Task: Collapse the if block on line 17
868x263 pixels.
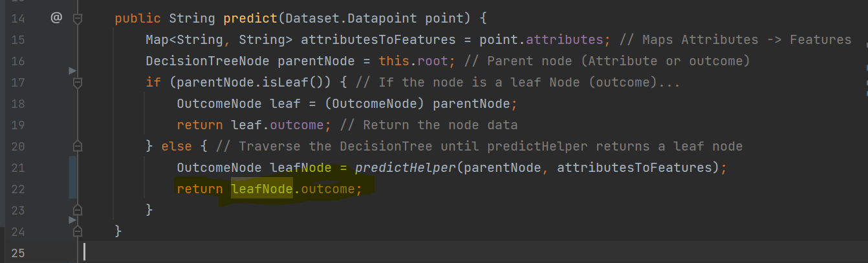Action: [78, 83]
